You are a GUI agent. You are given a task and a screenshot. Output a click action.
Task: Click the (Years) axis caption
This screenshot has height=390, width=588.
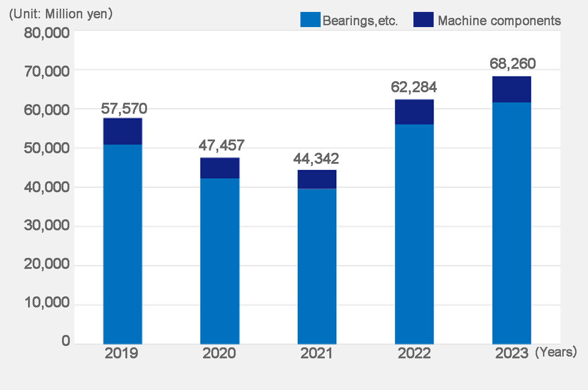(556, 352)
